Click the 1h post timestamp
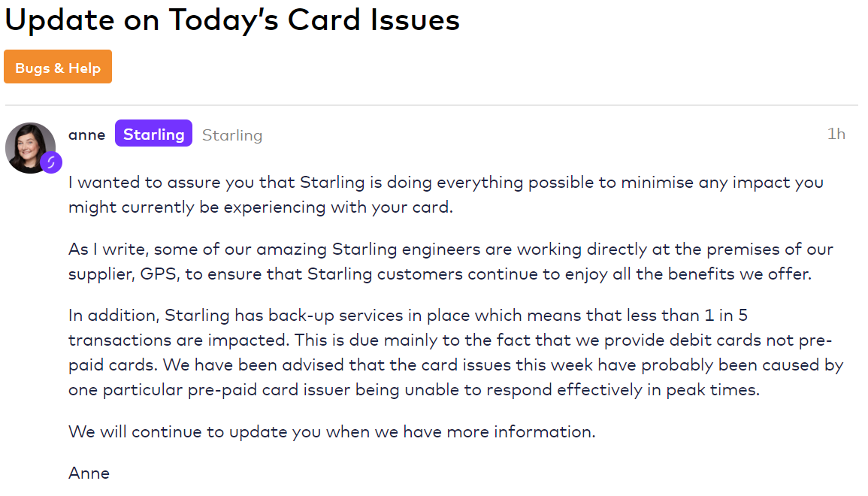This screenshot has height=496, width=868. [x=836, y=135]
